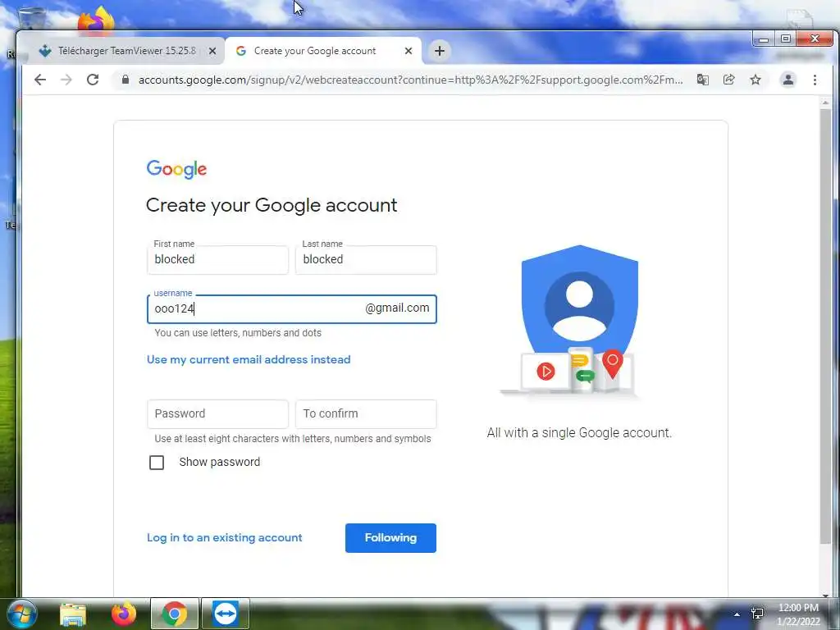The height and width of the screenshot is (630, 840).
Task: Click Log in to an existing account
Action: pos(225,537)
